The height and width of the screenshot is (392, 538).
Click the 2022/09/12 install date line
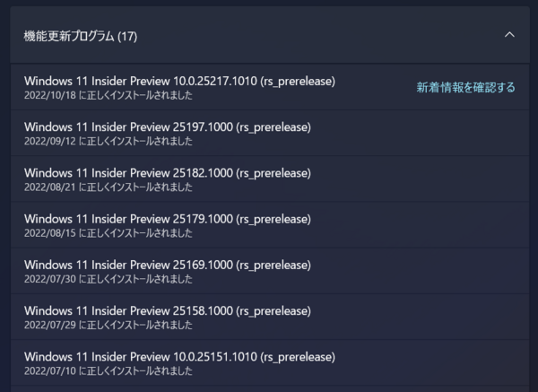(x=108, y=142)
